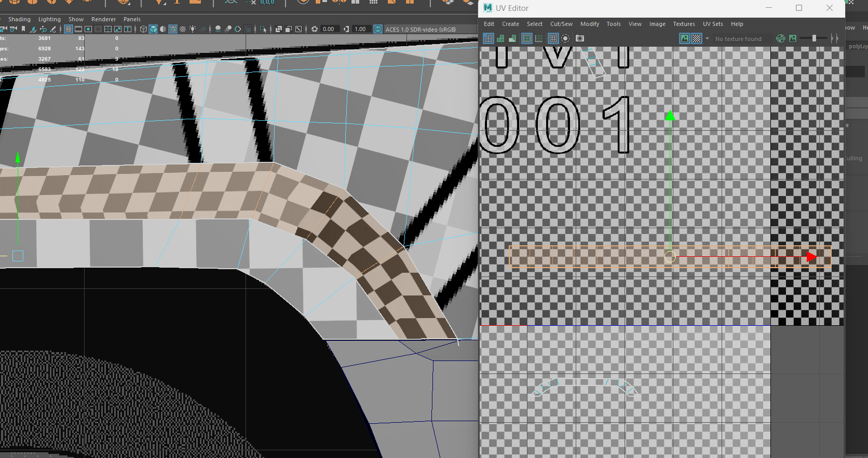This screenshot has width=868, height=458.
Task: Toggle the viewport grid icon
Action: click(69, 29)
